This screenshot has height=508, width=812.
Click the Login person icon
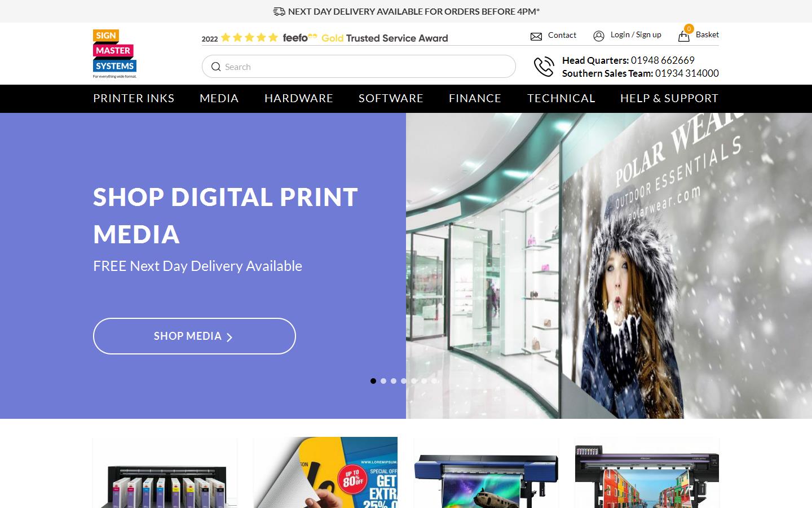(599, 36)
